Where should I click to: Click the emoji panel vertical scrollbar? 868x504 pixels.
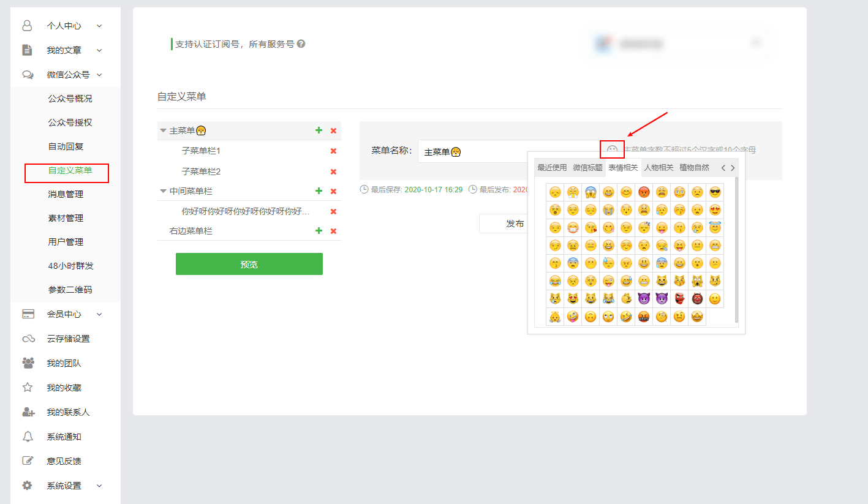pyautogui.click(x=736, y=250)
